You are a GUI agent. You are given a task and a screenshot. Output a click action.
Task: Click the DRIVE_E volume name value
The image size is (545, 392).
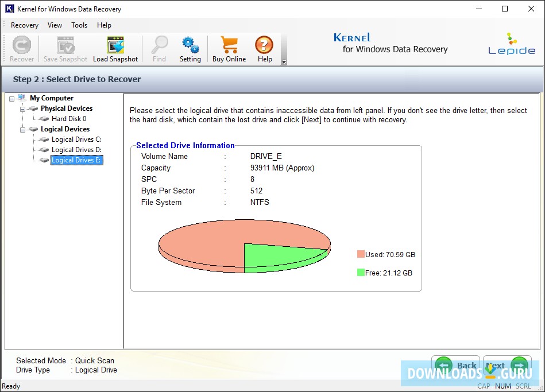pyautogui.click(x=266, y=156)
